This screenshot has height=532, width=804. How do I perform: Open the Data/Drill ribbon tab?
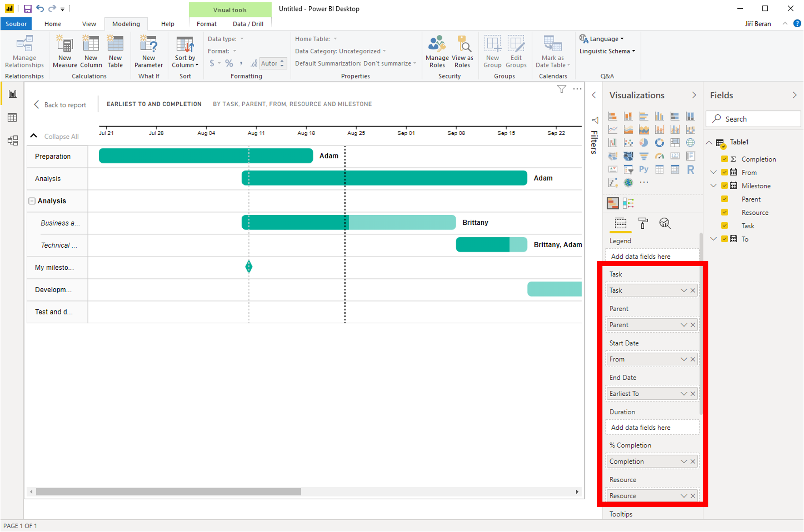tap(247, 24)
